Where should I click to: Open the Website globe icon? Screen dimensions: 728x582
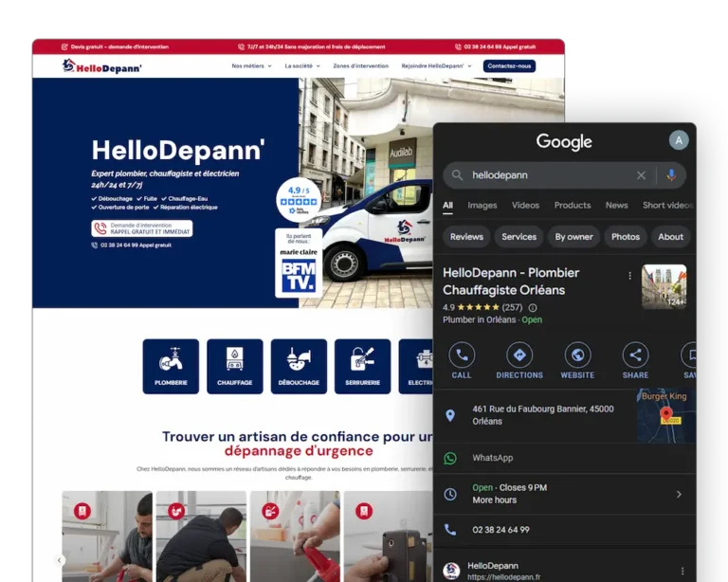577,355
